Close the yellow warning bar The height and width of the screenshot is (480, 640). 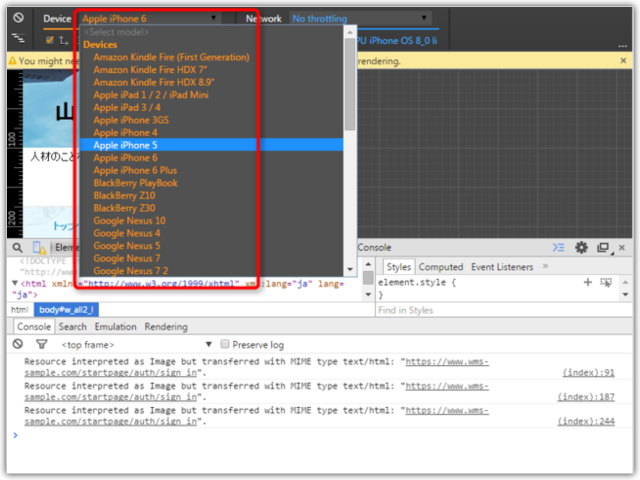(623, 61)
